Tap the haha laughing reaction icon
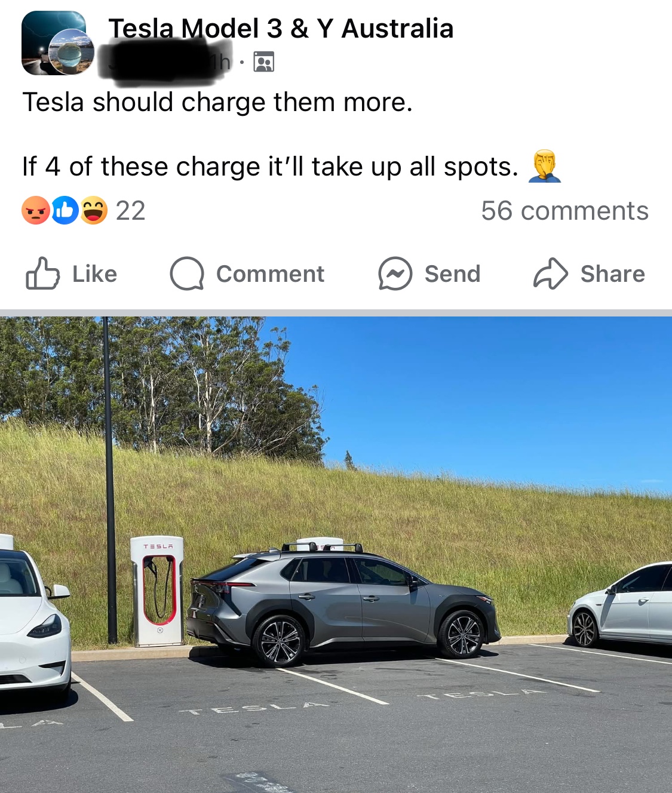This screenshot has height=793, width=672. [x=94, y=210]
